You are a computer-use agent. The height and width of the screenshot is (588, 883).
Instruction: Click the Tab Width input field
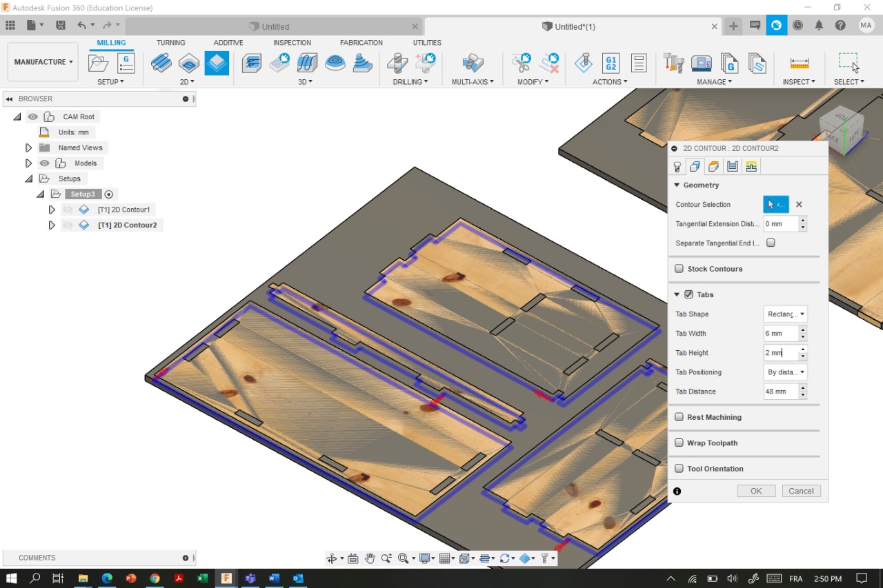(x=780, y=334)
